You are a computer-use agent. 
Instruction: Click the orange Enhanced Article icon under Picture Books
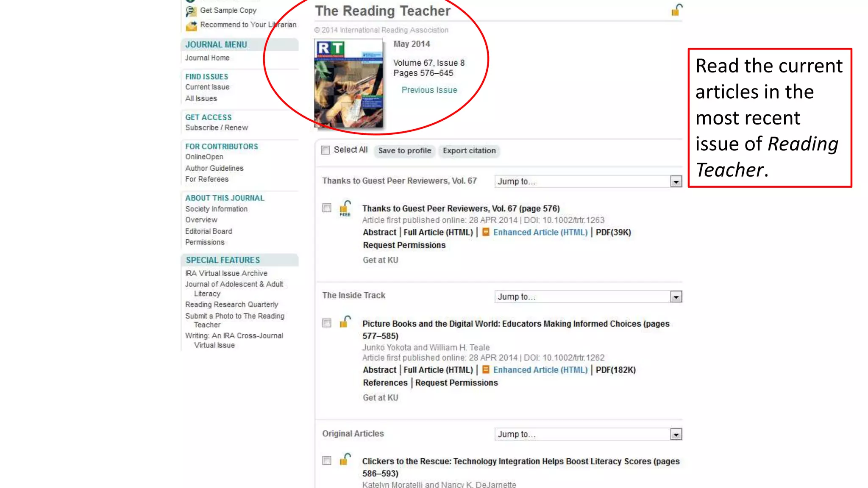click(x=486, y=370)
